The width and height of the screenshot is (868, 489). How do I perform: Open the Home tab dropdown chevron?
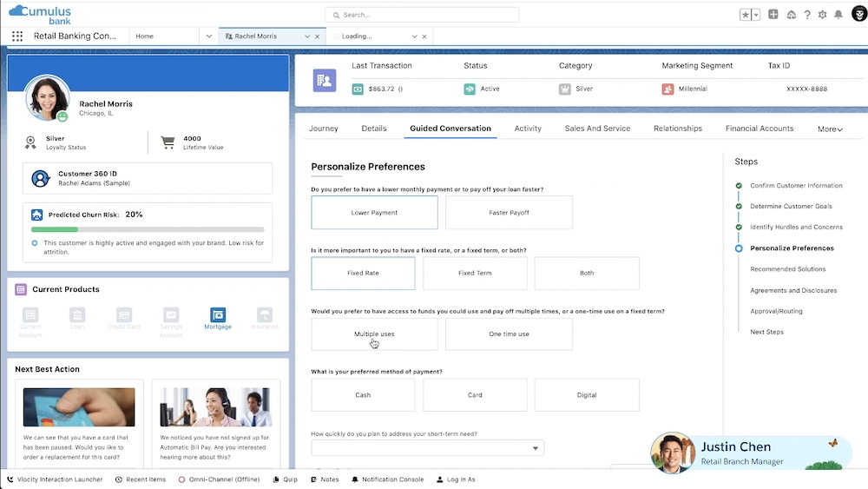208,36
